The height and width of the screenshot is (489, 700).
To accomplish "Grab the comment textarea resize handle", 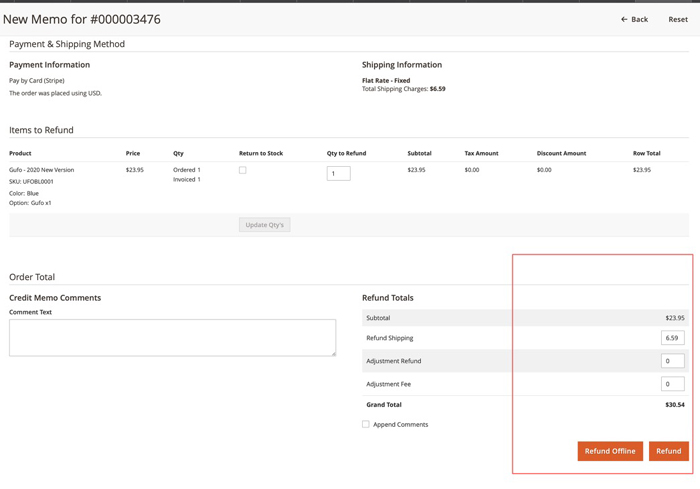I will pos(333,353).
